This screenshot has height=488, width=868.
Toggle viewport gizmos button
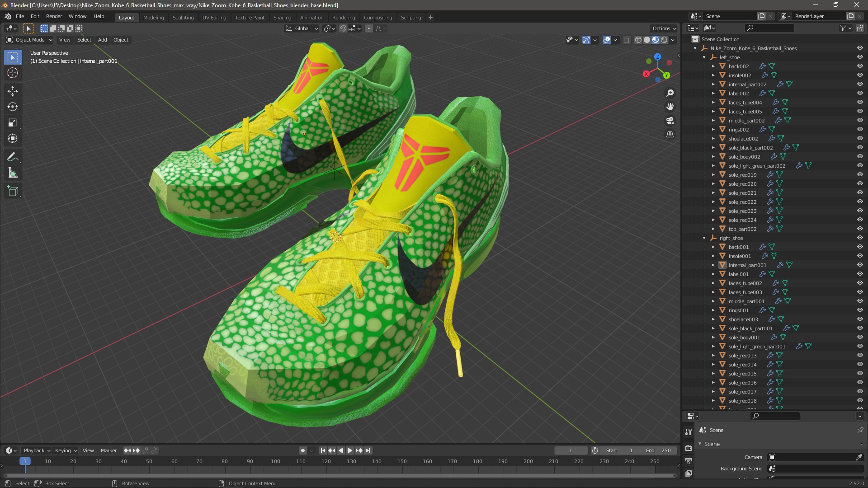coord(586,40)
